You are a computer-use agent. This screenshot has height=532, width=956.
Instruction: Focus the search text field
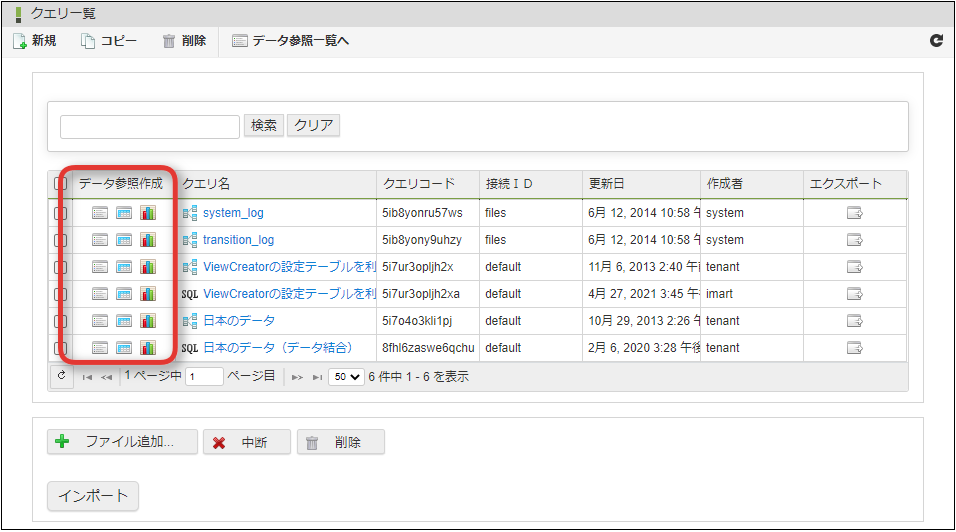click(150, 126)
